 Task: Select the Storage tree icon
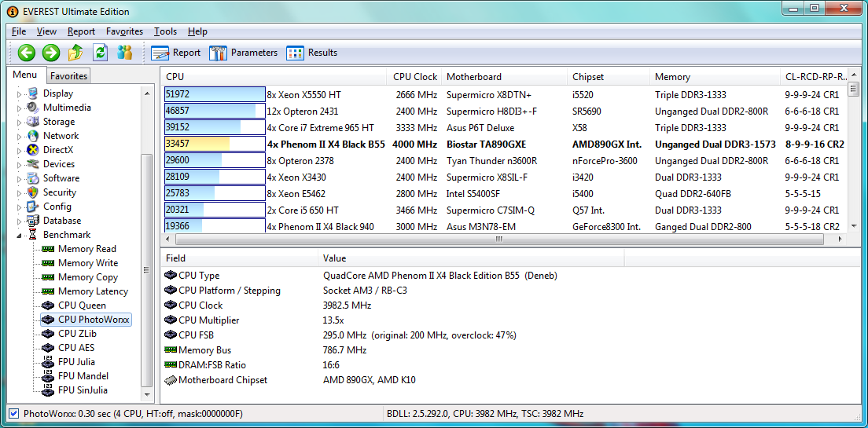click(x=33, y=122)
